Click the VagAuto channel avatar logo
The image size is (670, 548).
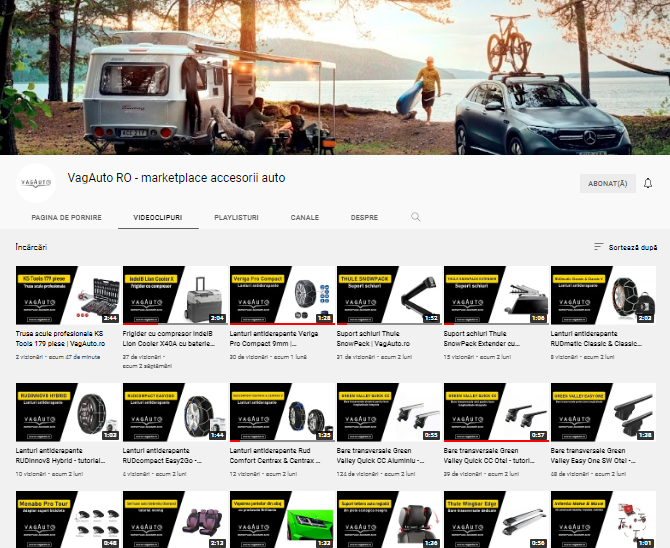[x=36, y=183]
